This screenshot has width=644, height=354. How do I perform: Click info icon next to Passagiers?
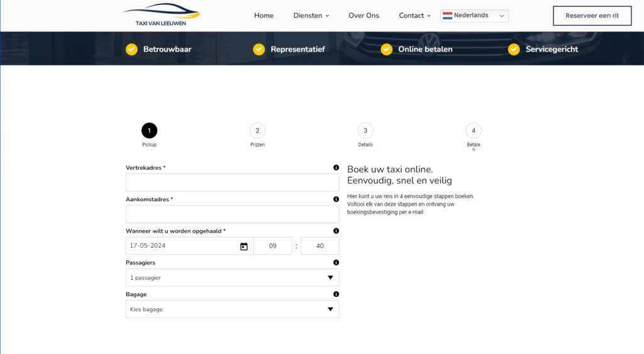click(x=336, y=262)
